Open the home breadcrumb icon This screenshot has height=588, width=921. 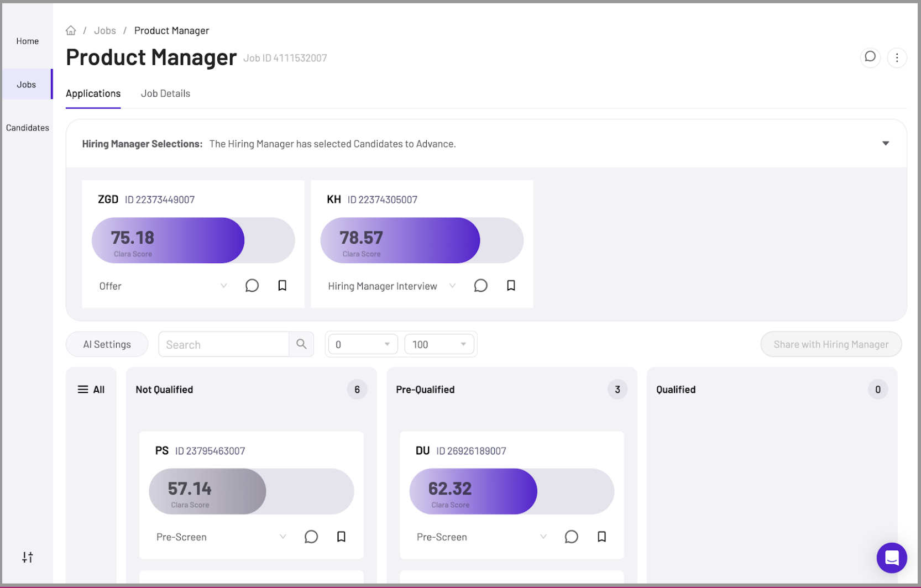[x=71, y=30]
